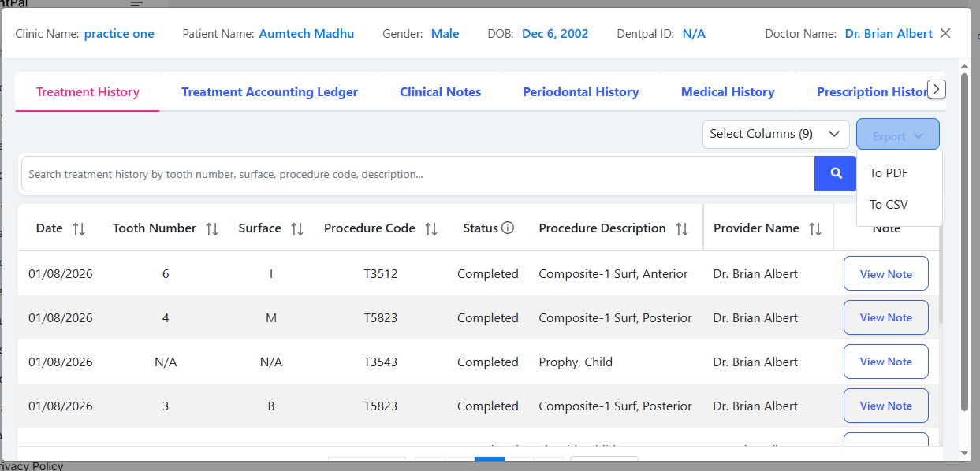Click the treatment history search field
The height and width of the screenshot is (471, 980).
coord(418,174)
